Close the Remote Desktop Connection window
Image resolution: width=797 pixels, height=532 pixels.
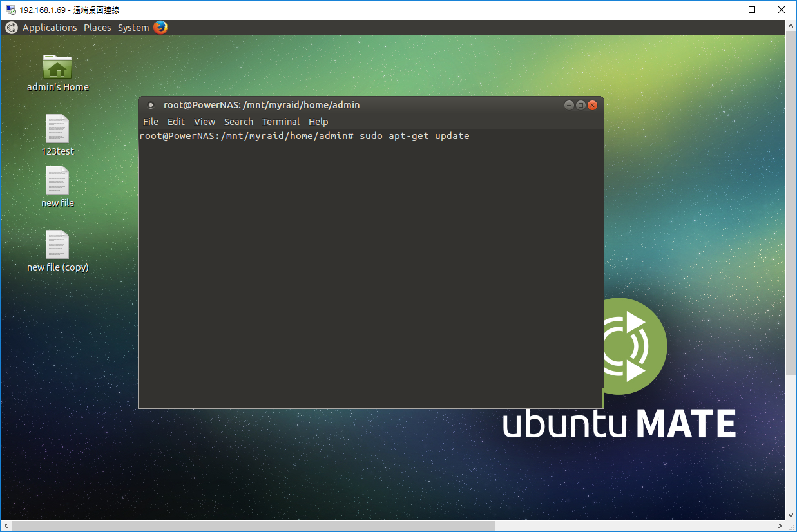point(782,10)
